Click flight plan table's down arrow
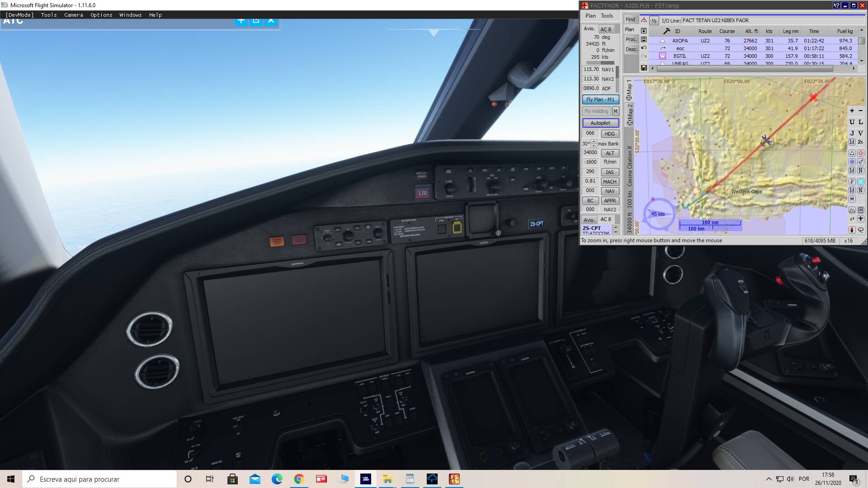 [862, 61]
